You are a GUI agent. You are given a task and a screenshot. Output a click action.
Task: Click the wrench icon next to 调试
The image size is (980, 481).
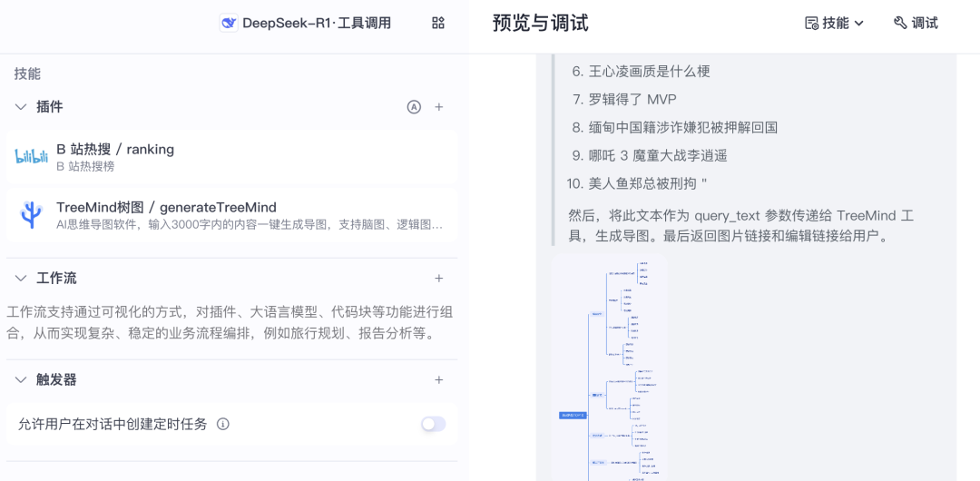(901, 24)
